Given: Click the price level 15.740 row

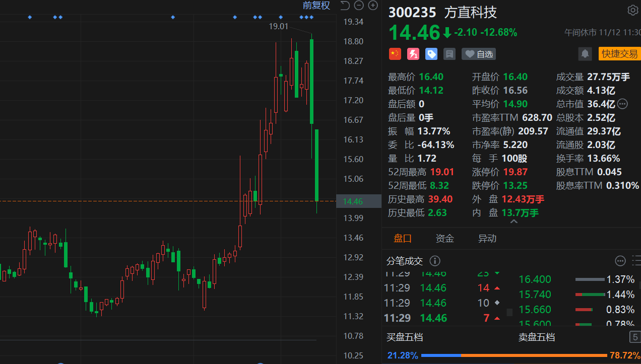Looking at the screenshot, I should tap(577, 295).
